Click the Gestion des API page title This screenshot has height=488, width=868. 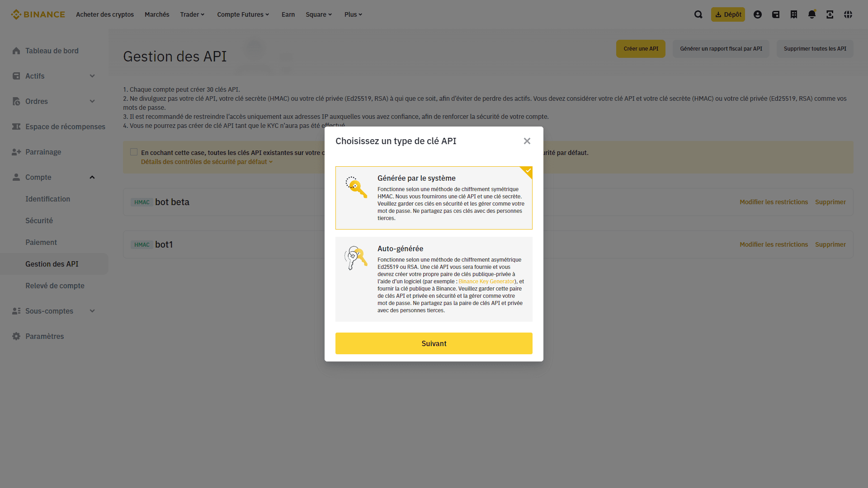pyautogui.click(x=175, y=56)
